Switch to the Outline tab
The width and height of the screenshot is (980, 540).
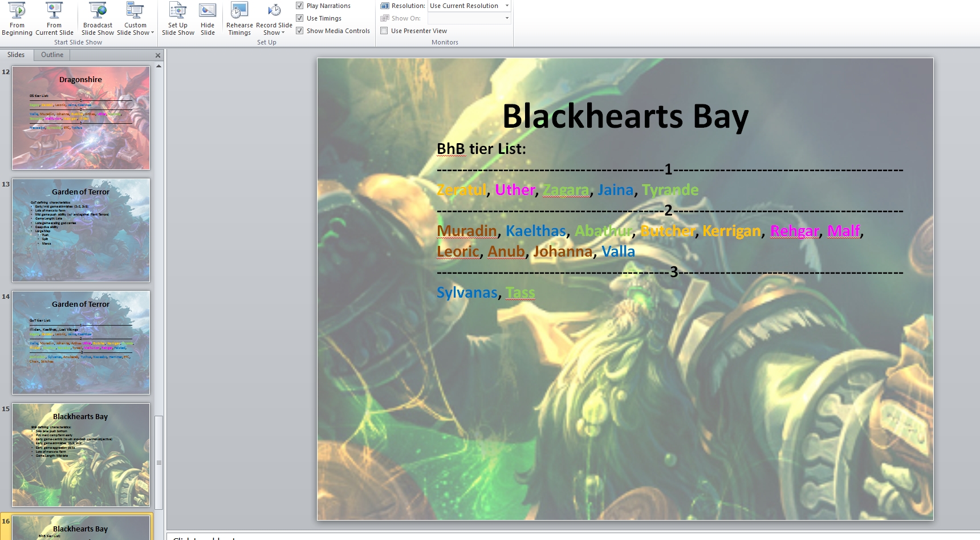click(52, 55)
